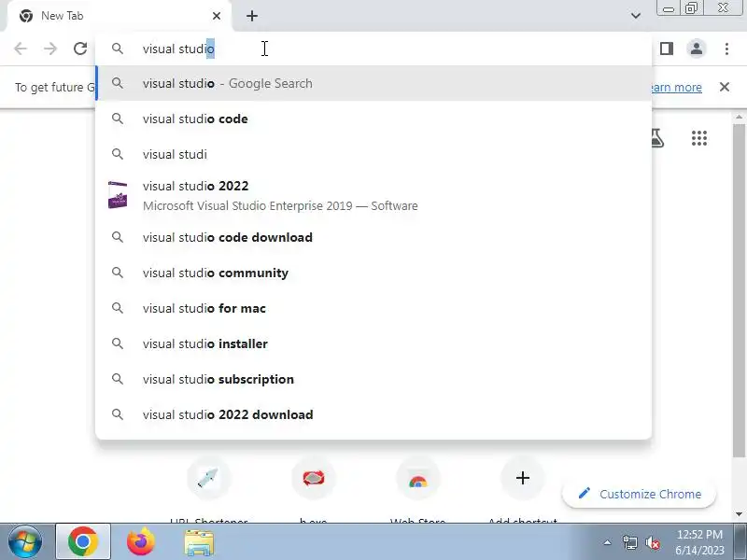
Task: Launch Firefox from the taskbar
Action: (x=141, y=542)
